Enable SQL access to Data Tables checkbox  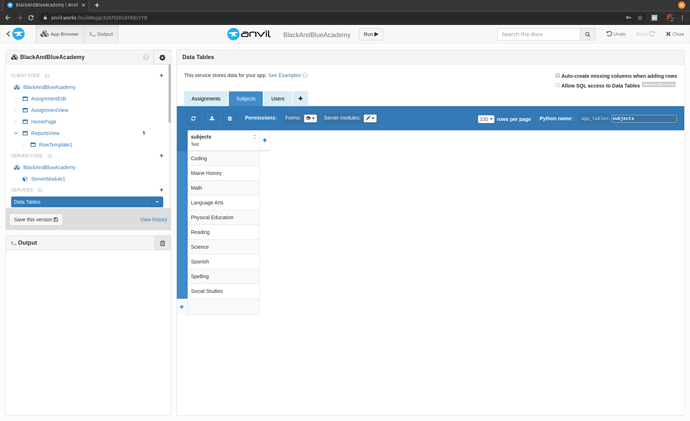(558, 85)
